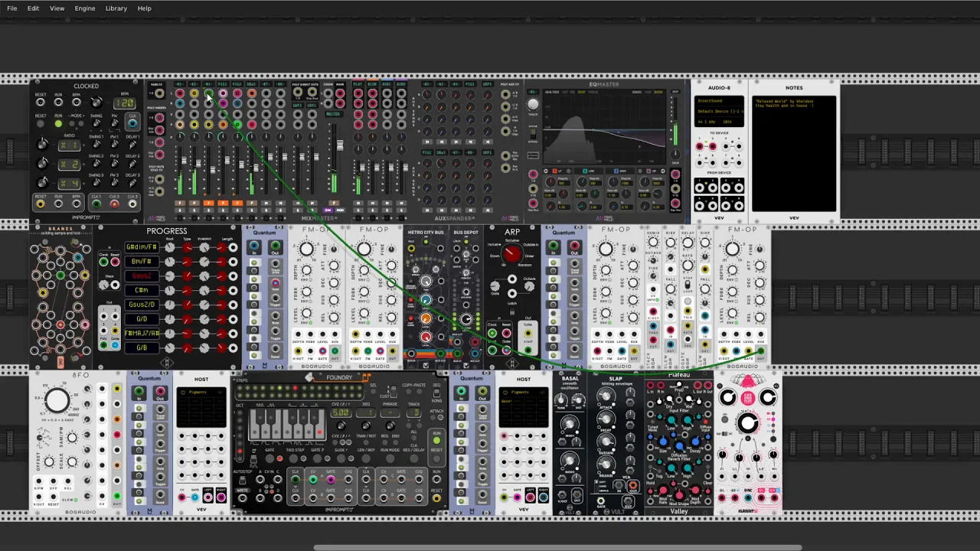Image resolution: width=980 pixels, height=551 pixels.
Task: Click the X 4 ratio display on Clocked
Action: [70, 184]
